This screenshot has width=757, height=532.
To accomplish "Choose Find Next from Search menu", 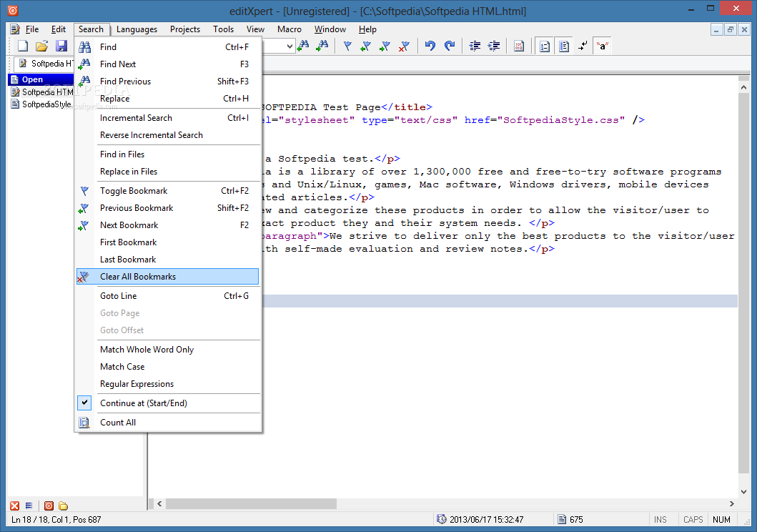I will (169, 64).
